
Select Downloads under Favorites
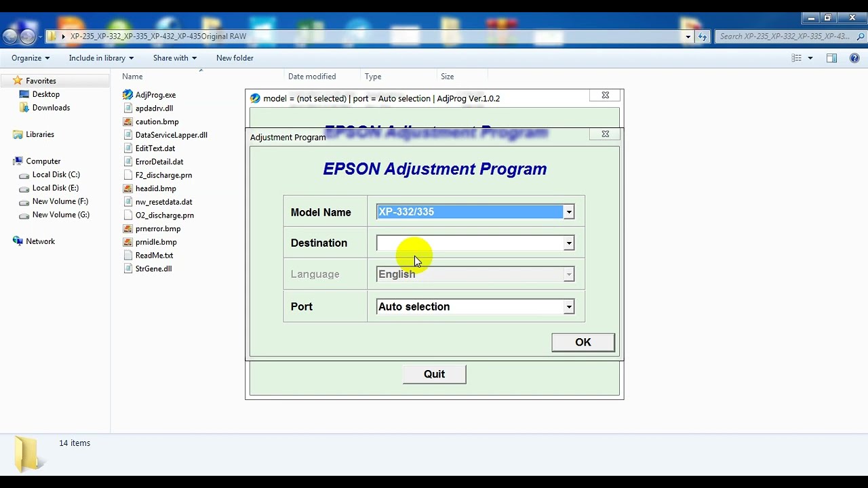[x=51, y=108]
